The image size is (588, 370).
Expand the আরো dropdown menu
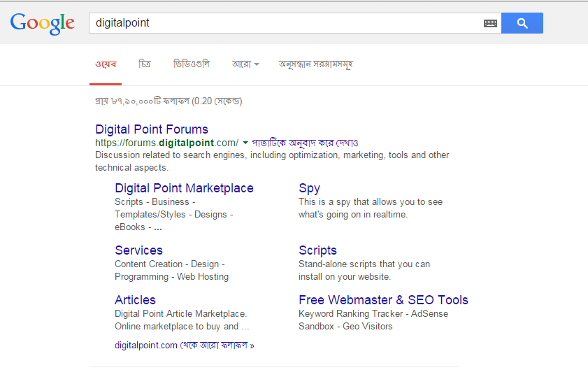click(245, 64)
